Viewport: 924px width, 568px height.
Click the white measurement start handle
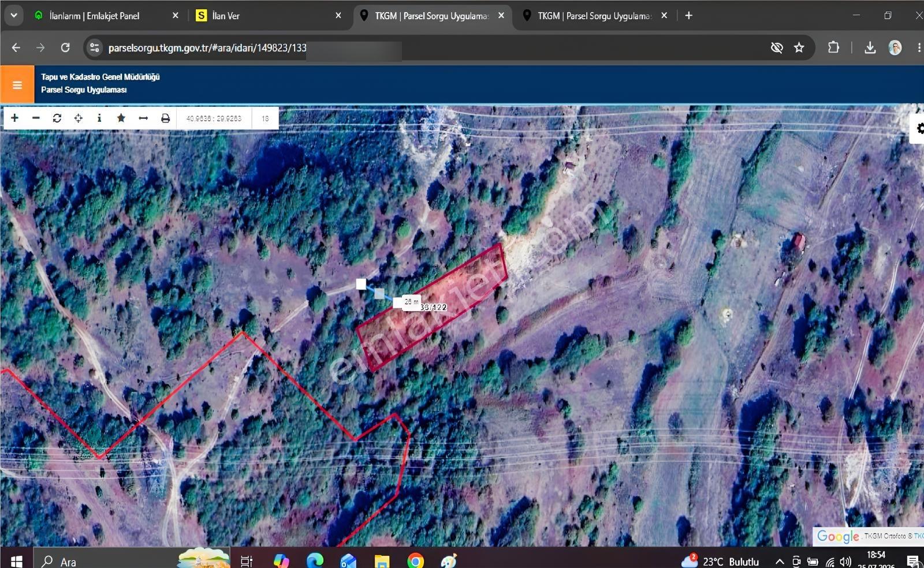pos(361,284)
